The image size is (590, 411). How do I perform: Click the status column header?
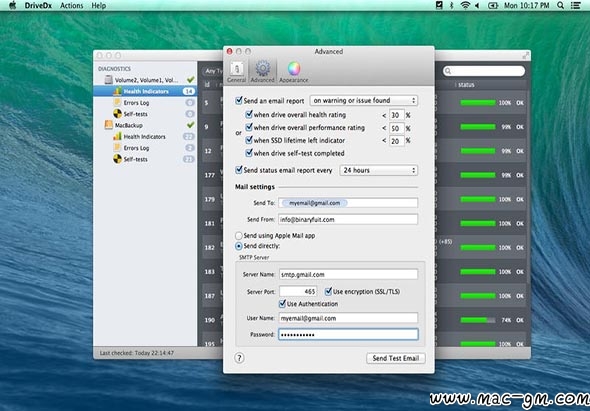pyautogui.click(x=466, y=85)
